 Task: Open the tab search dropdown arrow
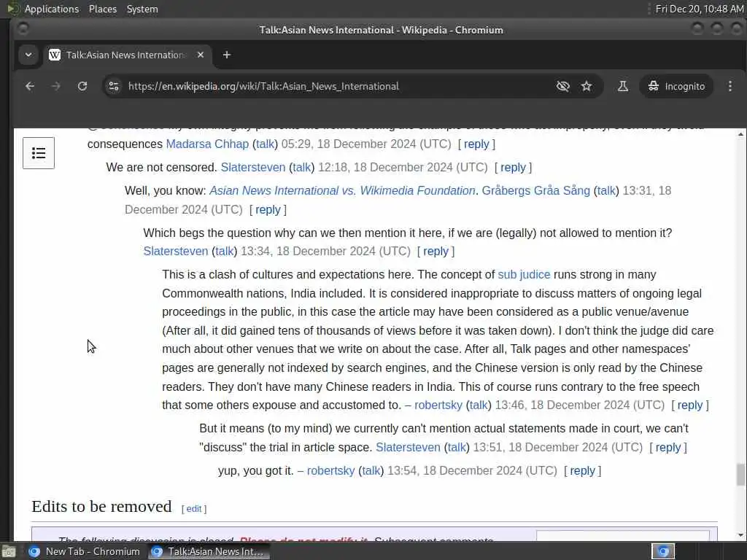pos(28,55)
